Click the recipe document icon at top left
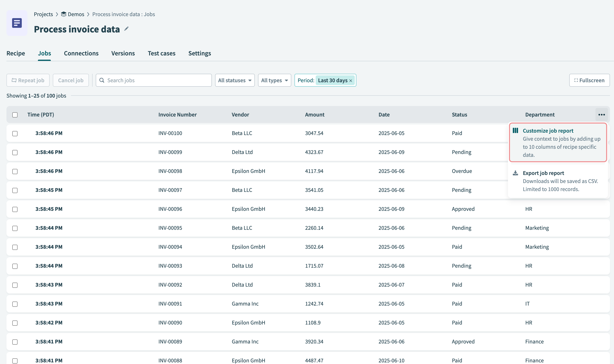This screenshot has width=614, height=364. point(17,23)
